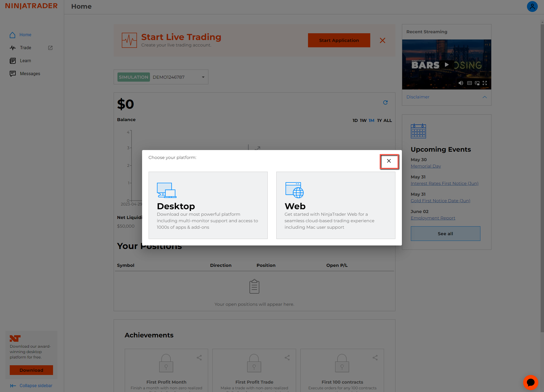Toggle closed captions on the video
The width and height of the screenshot is (544, 392).
point(469,83)
